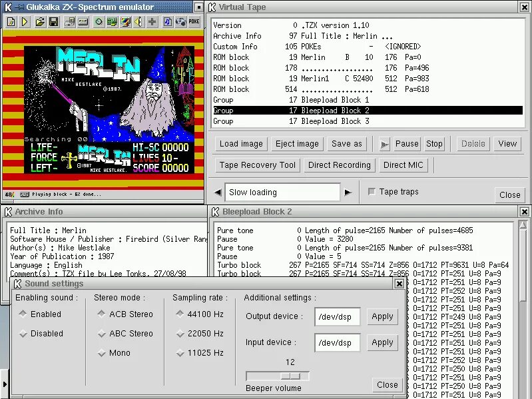Click the round clock speed toolbar icon
Viewport: 532px width, 399px height.
coord(99,22)
